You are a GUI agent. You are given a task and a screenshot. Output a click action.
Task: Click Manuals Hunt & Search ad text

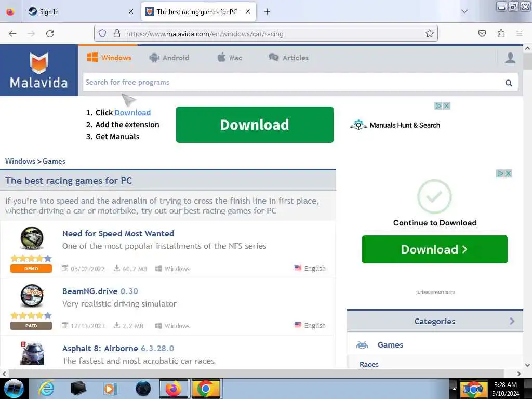point(404,125)
